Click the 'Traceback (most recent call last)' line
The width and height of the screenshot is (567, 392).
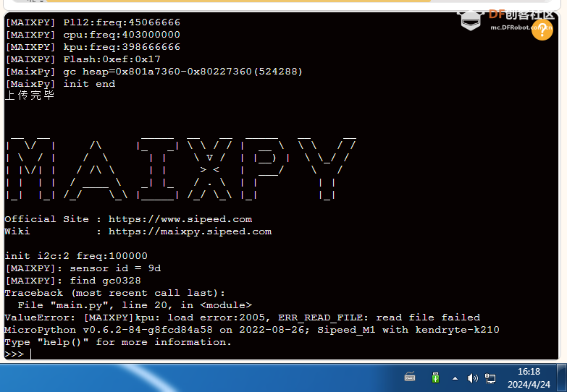click(x=114, y=293)
